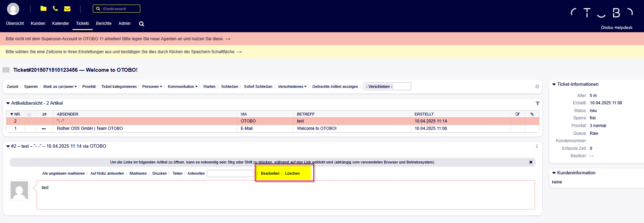This screenshot has height=223, width=644.
Task: Click the Elasticsearch search field
Action: click(119, 9)
